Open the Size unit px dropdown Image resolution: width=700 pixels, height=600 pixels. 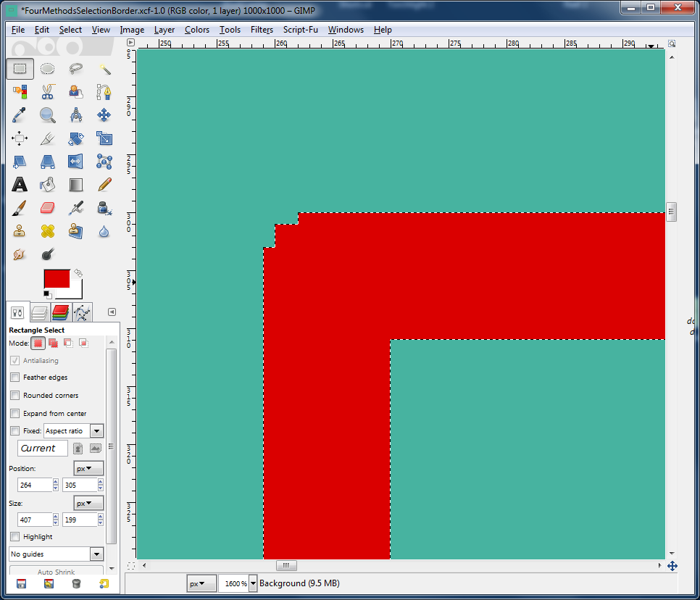click(88, 503)
